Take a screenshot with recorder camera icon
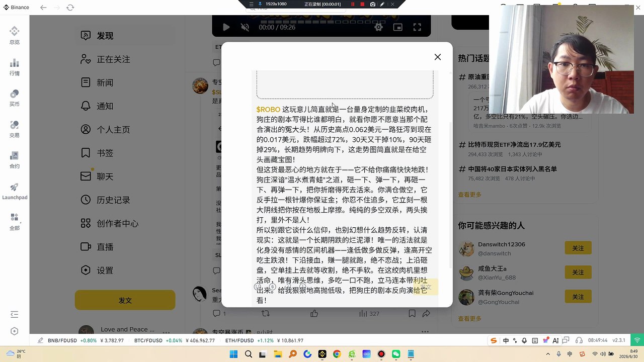Viewport: 644px width, 362px height. pos(372,4)
